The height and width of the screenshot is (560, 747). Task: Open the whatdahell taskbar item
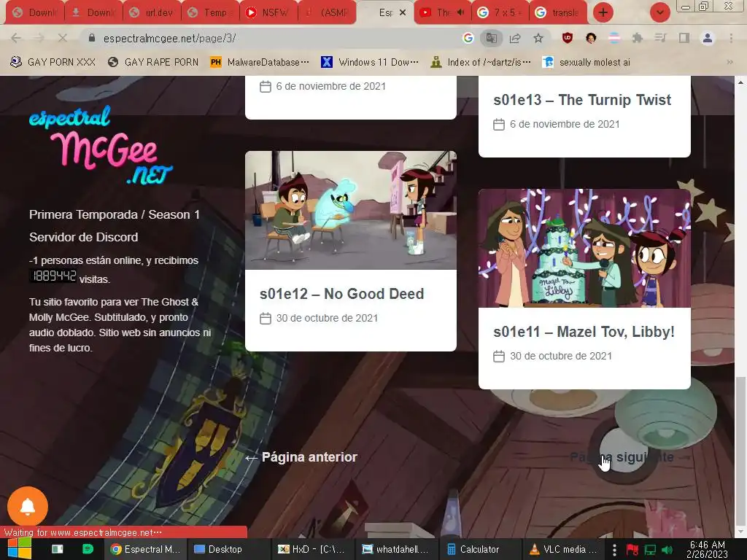pyautogui.click(x=395, y=549)
